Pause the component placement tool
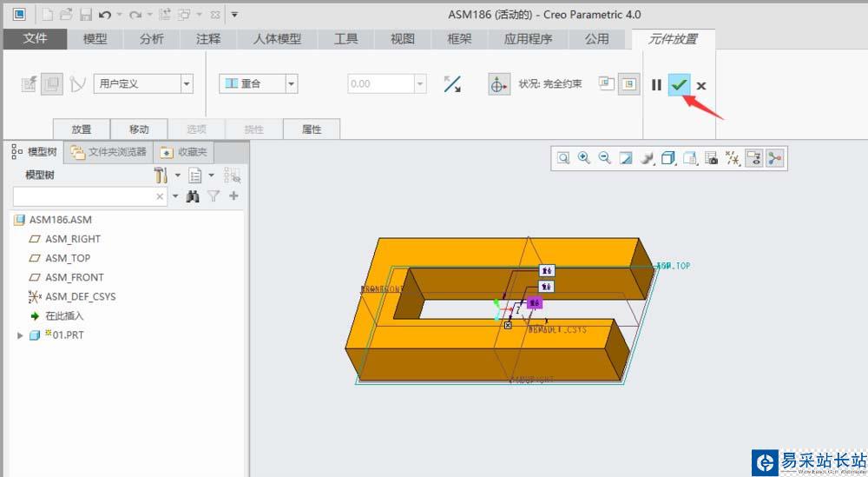The image size is (868, 477). click(x=656, y=85)
